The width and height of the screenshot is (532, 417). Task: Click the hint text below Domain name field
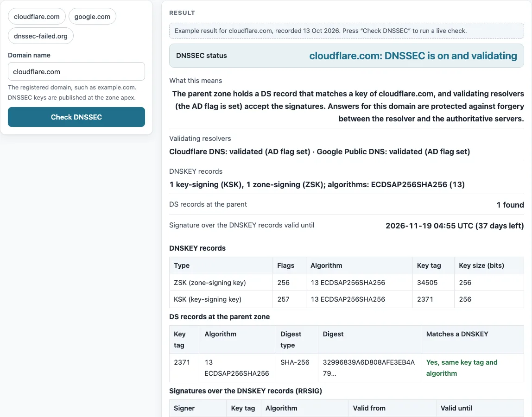click(x=72, y=92)
